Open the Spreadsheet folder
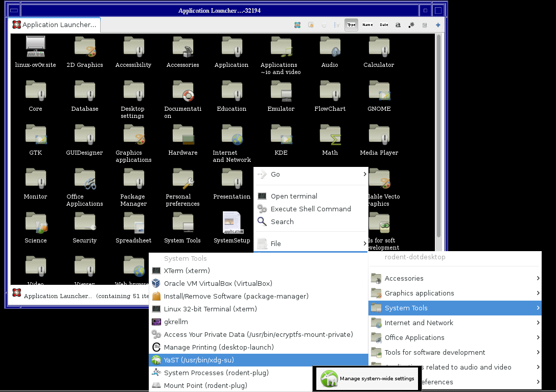Image resolution: width=556 pixels, height=392 pixels. click(x=134, y=223)
